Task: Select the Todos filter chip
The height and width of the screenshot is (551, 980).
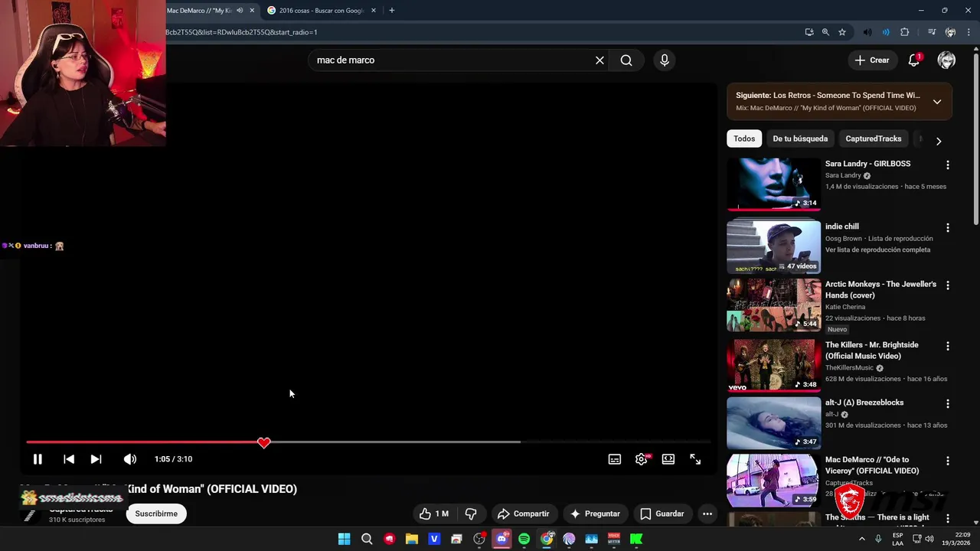Action: [744, 139]
